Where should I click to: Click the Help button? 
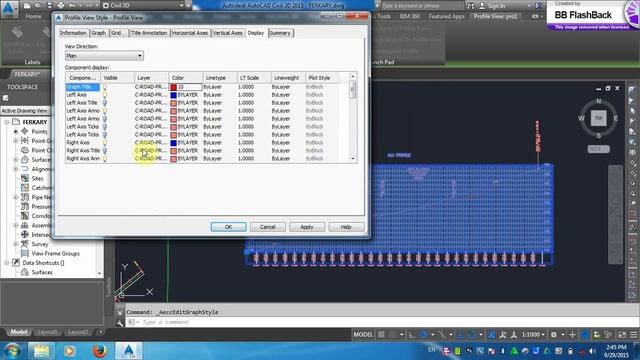tap(346, 227)
